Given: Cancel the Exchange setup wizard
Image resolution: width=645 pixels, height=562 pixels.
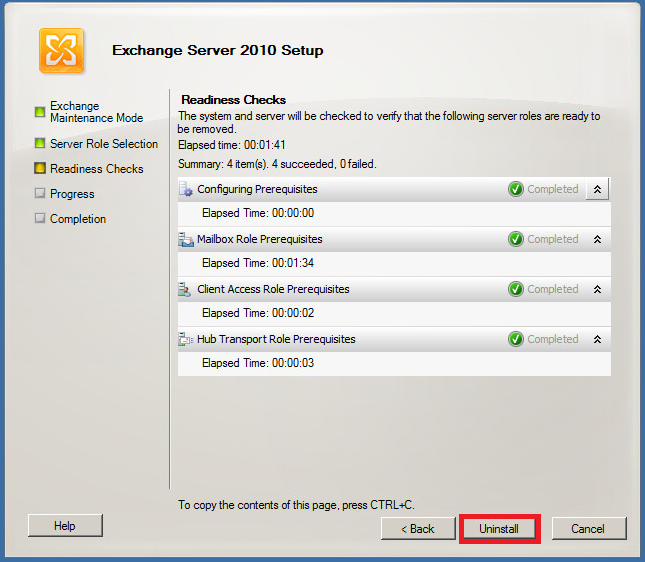Looking at the screenshot, I should pos(589,529).
